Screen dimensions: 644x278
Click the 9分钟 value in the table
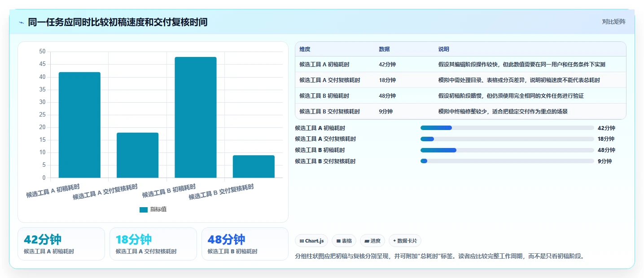pyautogui.click(x=386, y=112)
